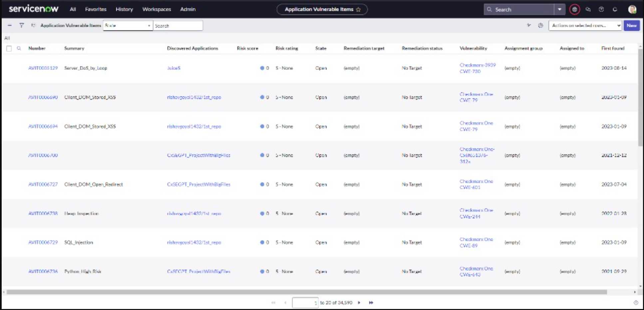Click the New button
This screenshot has height=310, width=644.
pyautogui.click(x=631, y=25)
